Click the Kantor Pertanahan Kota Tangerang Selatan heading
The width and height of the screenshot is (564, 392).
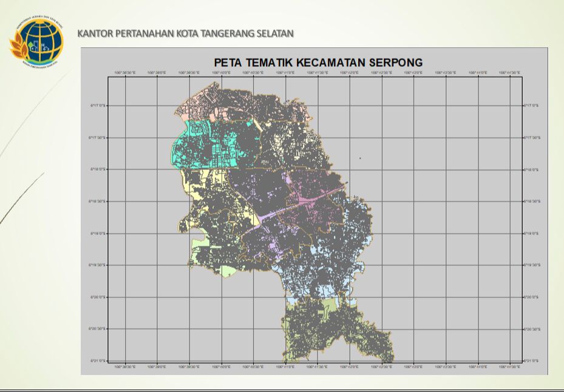pos(186,33)
